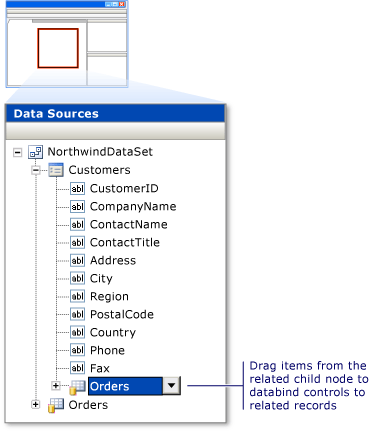374x432 pixels.
Task: Click the red-outlined area in the overview thumbnail
Action: (58, 48)
